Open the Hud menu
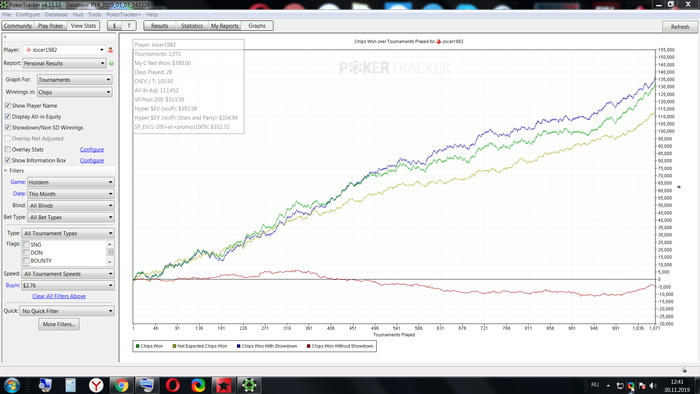Screen dimensions: 700x394 pyautogui.click(x=78, y=15)
